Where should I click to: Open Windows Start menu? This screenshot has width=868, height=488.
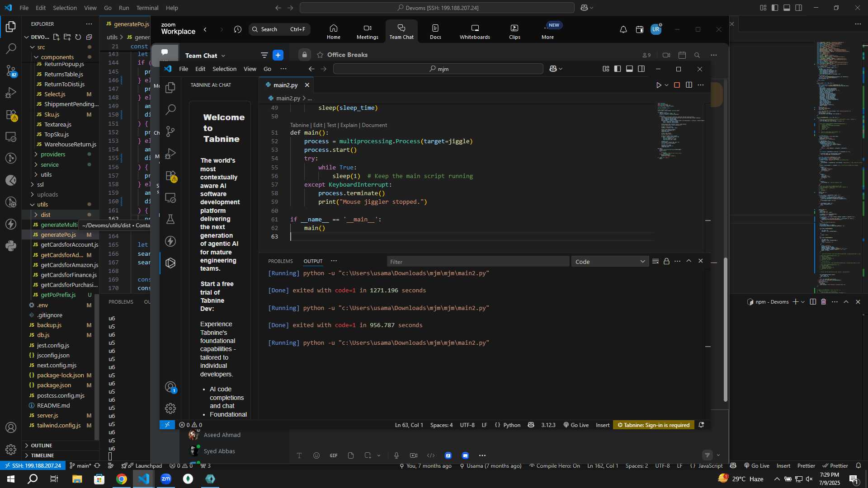pos(11,479)
